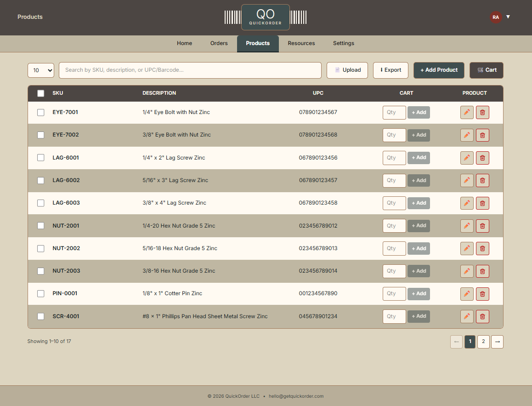This screenshot has height=406, width=532.
Task: Click the Add Product button
Action: (x=439, y=70)
